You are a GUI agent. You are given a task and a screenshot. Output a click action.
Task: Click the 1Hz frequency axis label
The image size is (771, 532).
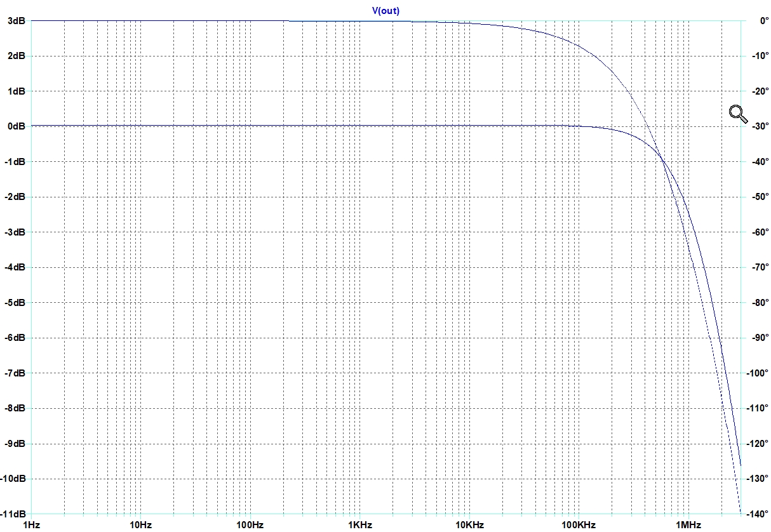(31, 525)
